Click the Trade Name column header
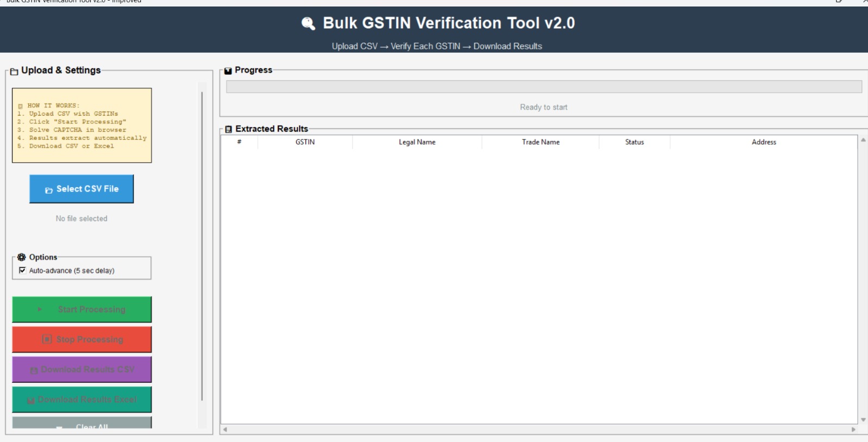Screen dimensions: 868x442 (x=540, y=142)
